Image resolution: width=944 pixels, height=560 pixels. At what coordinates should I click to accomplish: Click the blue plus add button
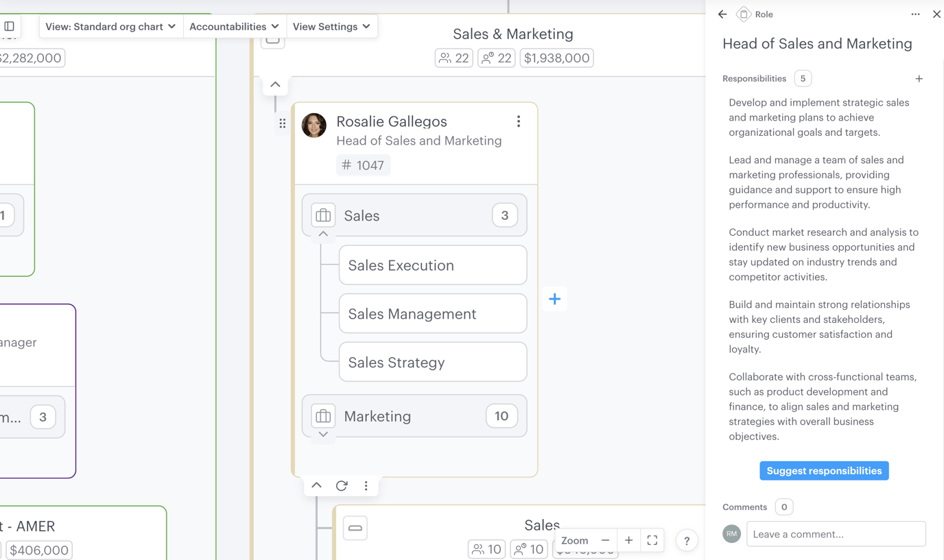(x=554, y=299)
